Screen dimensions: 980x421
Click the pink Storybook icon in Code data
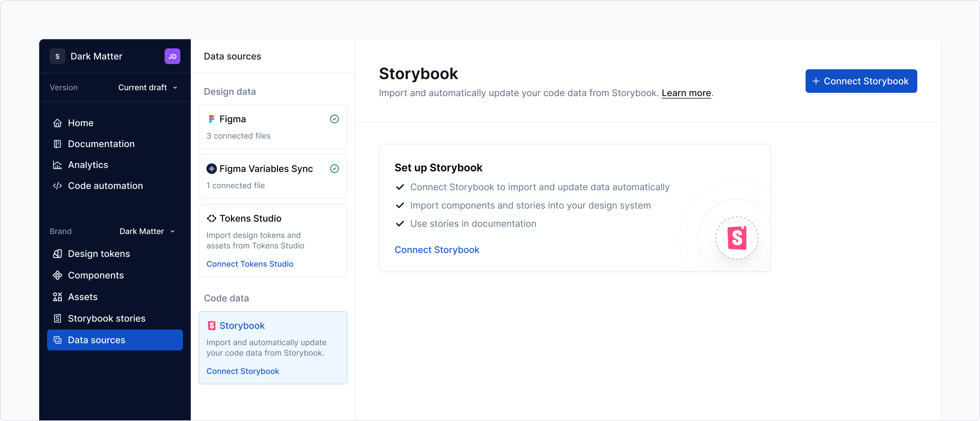[212, 326]
